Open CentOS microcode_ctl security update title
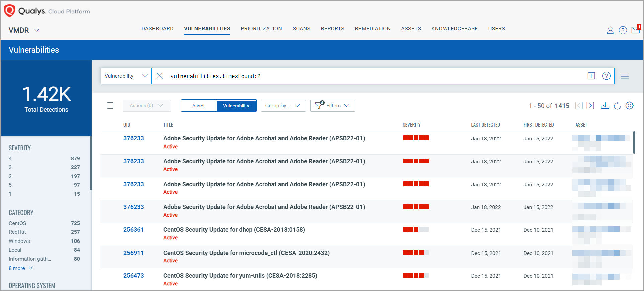Image resolution: width=644 pixels, height=291 pixels. coord(246,253)
